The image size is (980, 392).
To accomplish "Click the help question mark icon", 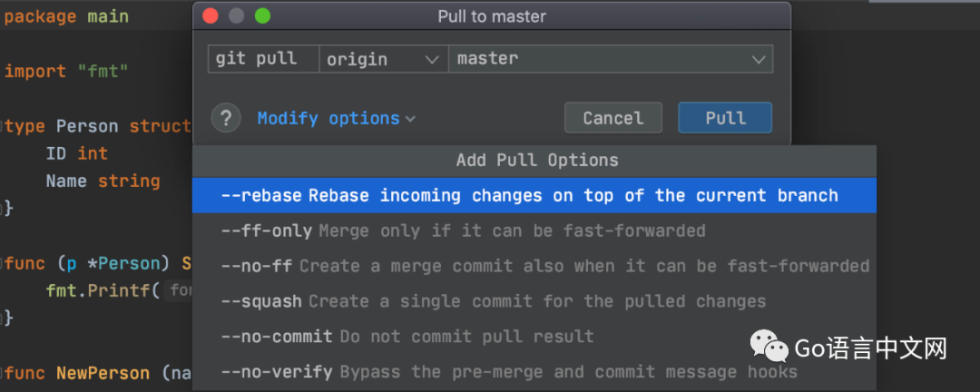I will click(226, 118).
